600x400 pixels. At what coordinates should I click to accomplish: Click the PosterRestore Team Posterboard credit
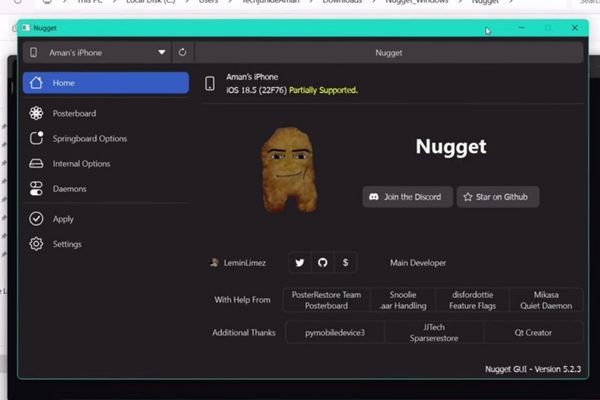coord(326,300)
